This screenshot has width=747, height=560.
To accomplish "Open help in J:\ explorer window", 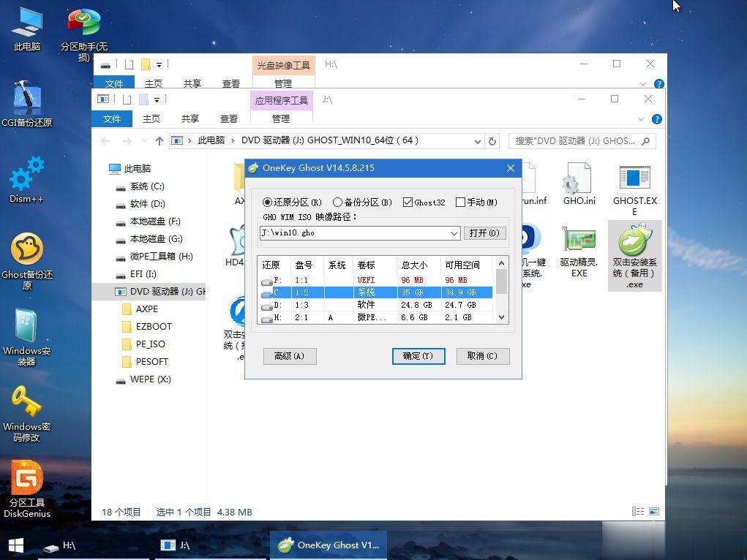I will pos(656,119).
